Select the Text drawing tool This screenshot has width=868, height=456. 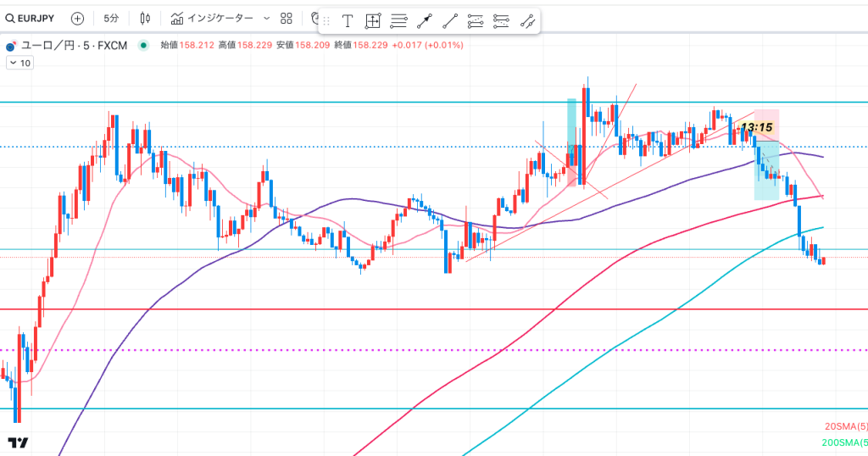[x=347, y=21]
